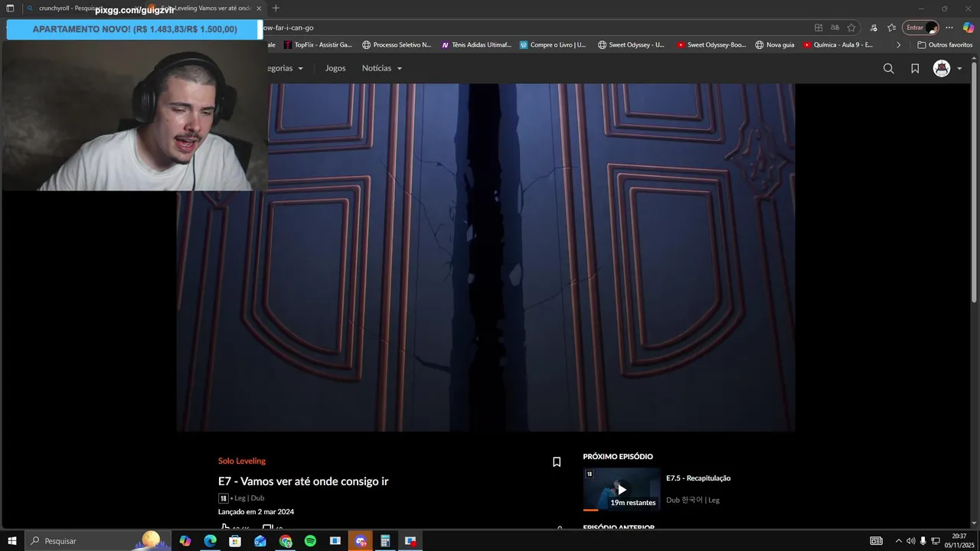
Task: Open the blue window app left of Discord in taskbar
Action: [335, 541]
